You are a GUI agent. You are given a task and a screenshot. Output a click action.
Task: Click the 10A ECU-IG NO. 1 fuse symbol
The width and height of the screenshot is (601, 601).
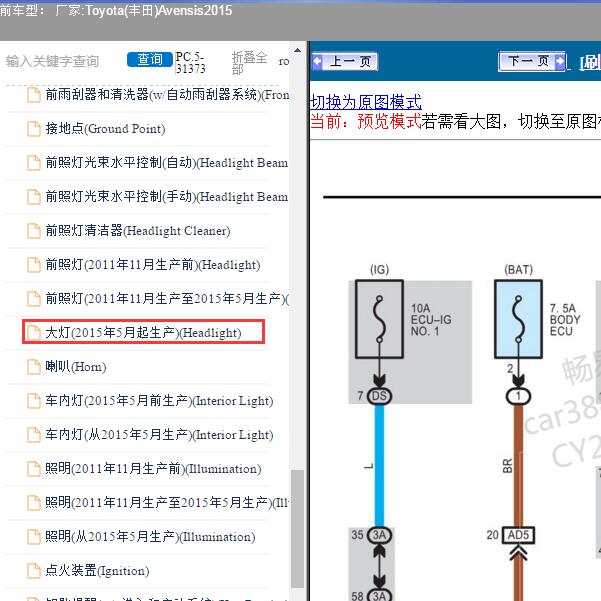[x=379, y=319]
